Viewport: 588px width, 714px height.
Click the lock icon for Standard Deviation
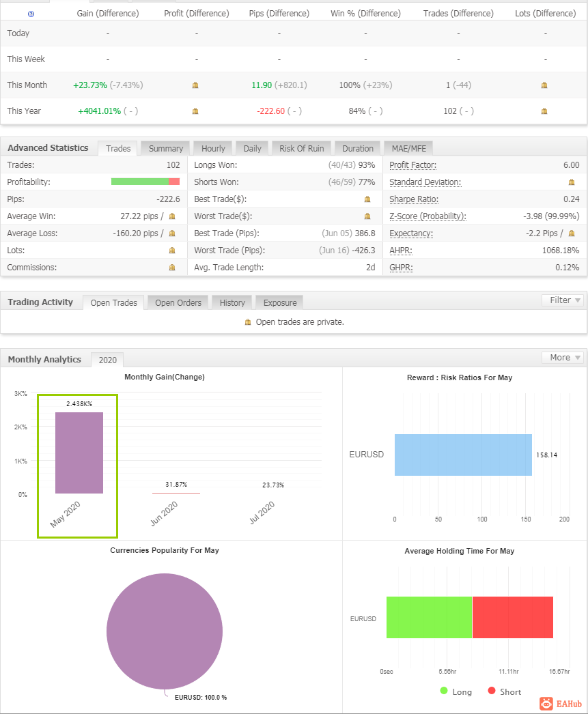572,182
